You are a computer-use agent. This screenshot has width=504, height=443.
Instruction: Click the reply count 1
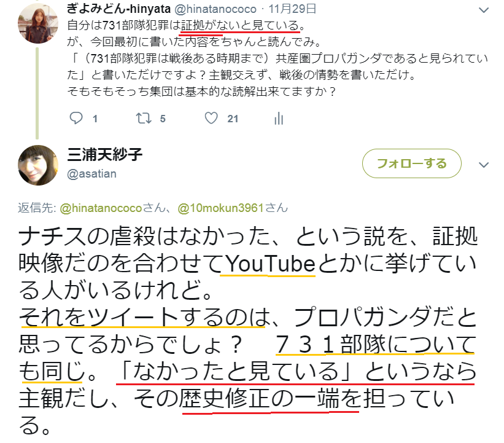tap(95, 119)
